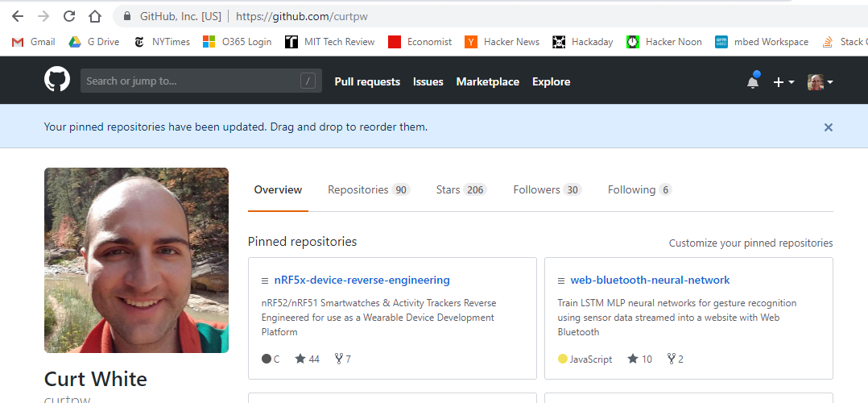This screenshot has width=868, height=403.
Task: Reload the page with the refresh icon
Action: tap(69, 16)
